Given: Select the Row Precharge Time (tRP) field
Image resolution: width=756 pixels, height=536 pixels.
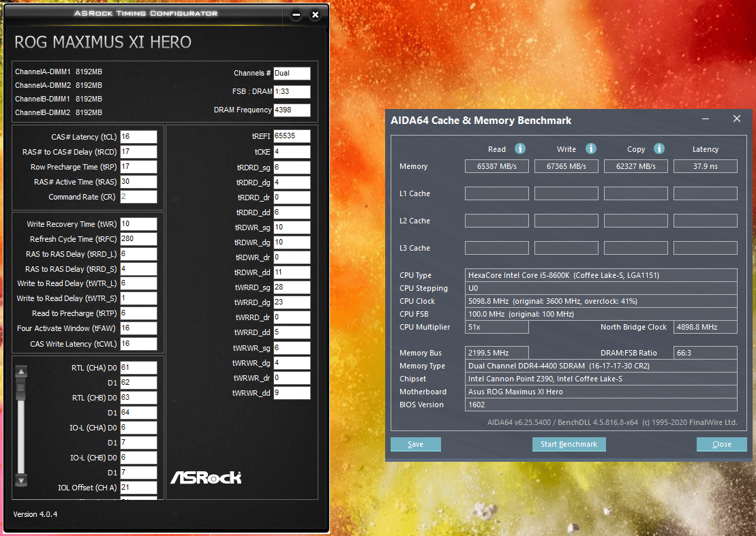Looking at the screenshot, I should (x=138, y=167).
